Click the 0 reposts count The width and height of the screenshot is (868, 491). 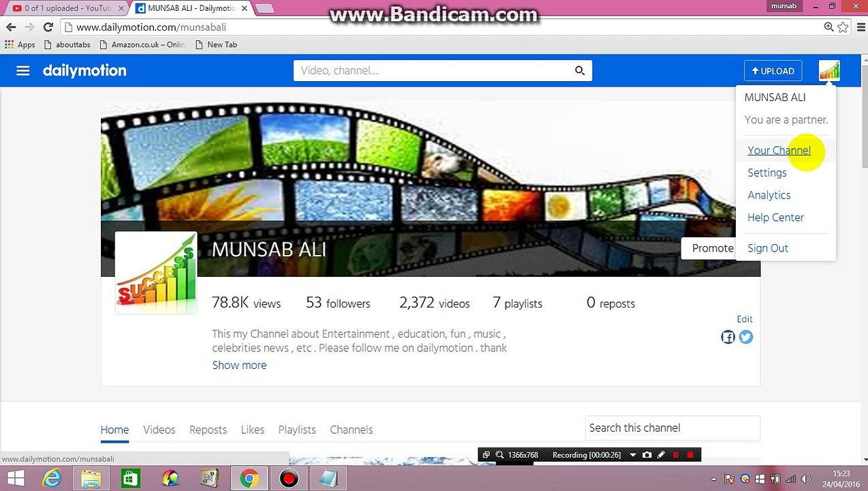click(610, 303)
